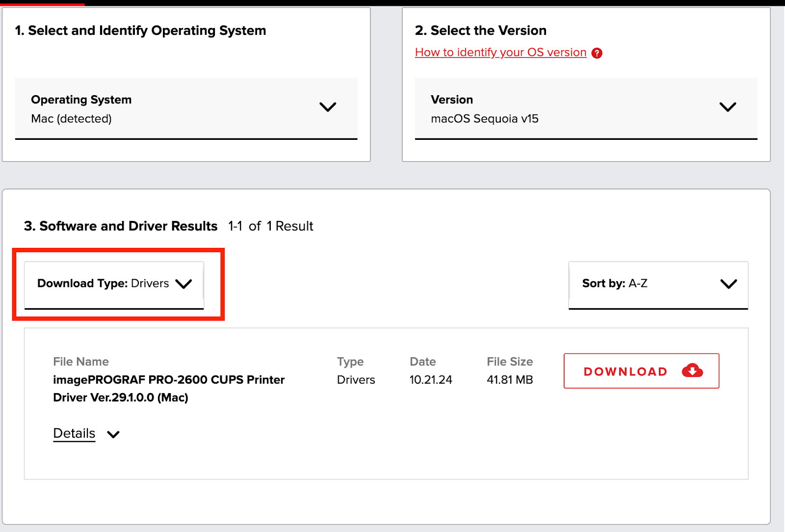Click the chevron arrow in Operating System field
This screenshot has width=785, height=532.
pos(328,107)
